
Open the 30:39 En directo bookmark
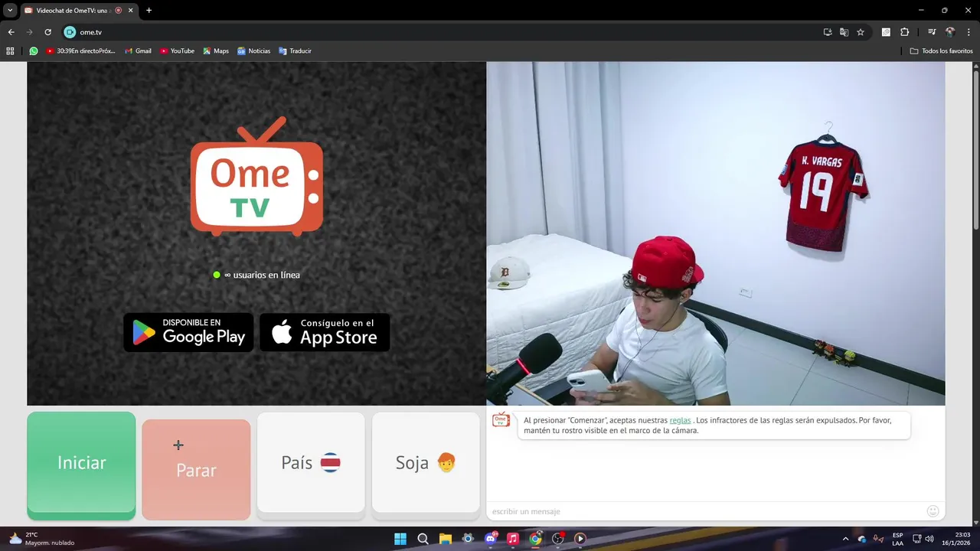coord(80,51)
